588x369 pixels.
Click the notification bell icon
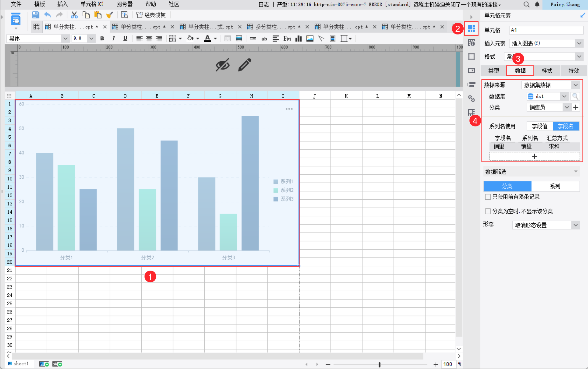click(x=537, y=4)
